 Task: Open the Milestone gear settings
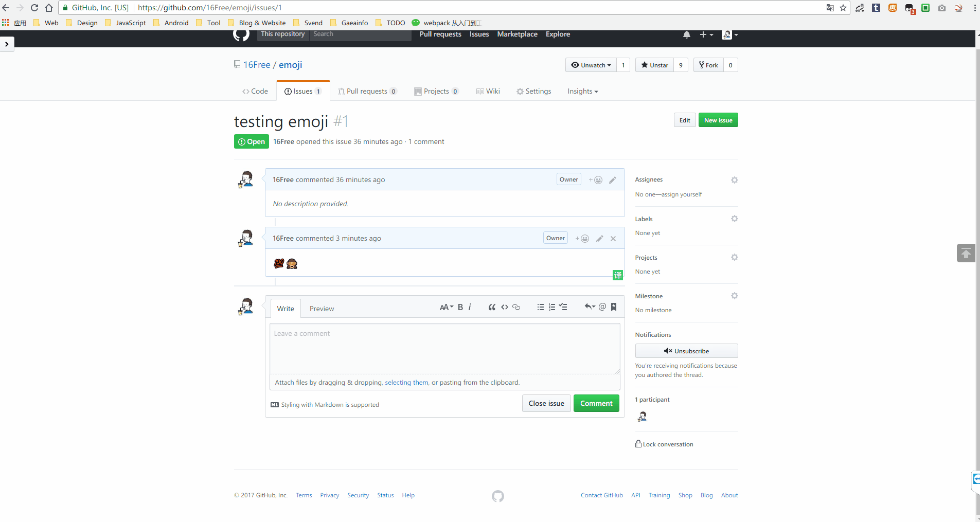point(735,296)
